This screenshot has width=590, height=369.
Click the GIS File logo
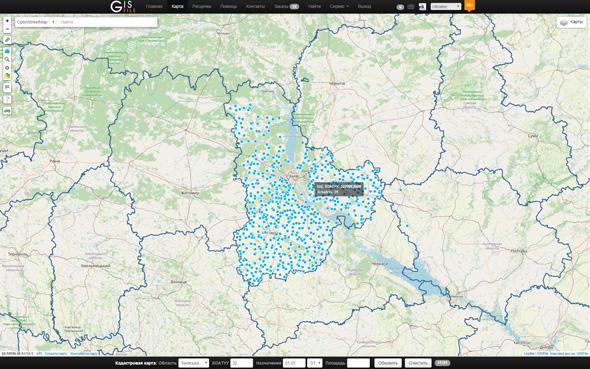coord(123,6)
